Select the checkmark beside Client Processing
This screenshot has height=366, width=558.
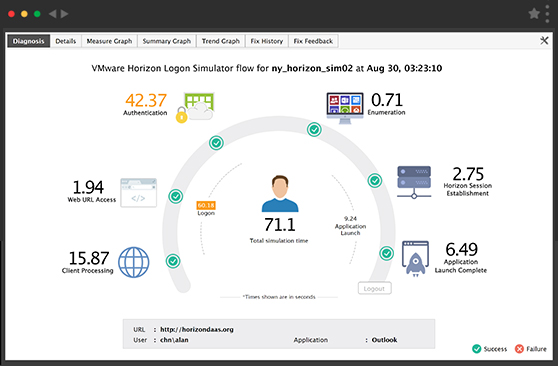tap(173, 261)
